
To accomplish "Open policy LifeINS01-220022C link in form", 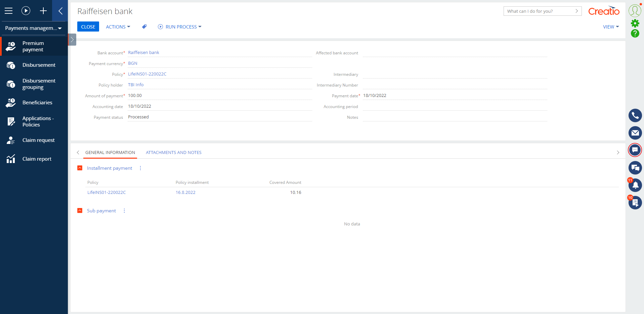I will (x=147, y=74).
